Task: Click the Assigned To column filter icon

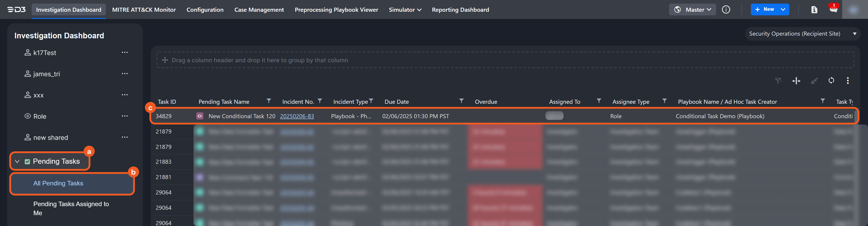Action: point(598,101)
